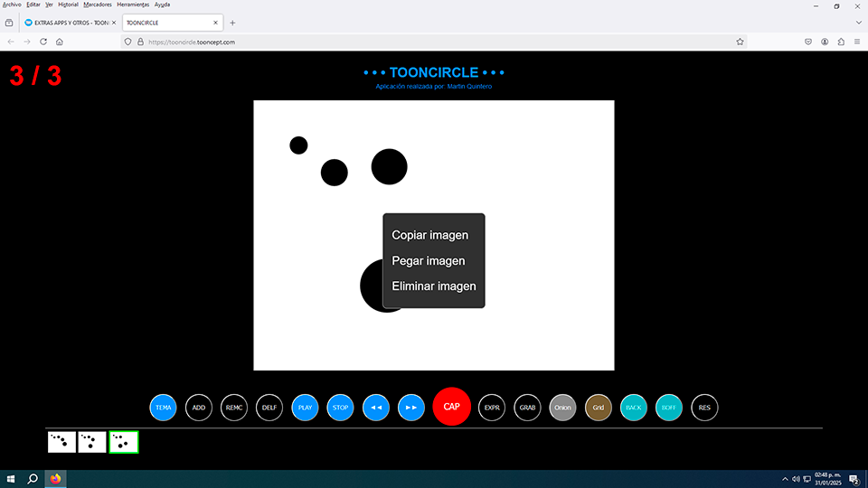Select the first frame thumbnail
The width and height of the screenshot is (868, 488).
(x=61, y=442)
